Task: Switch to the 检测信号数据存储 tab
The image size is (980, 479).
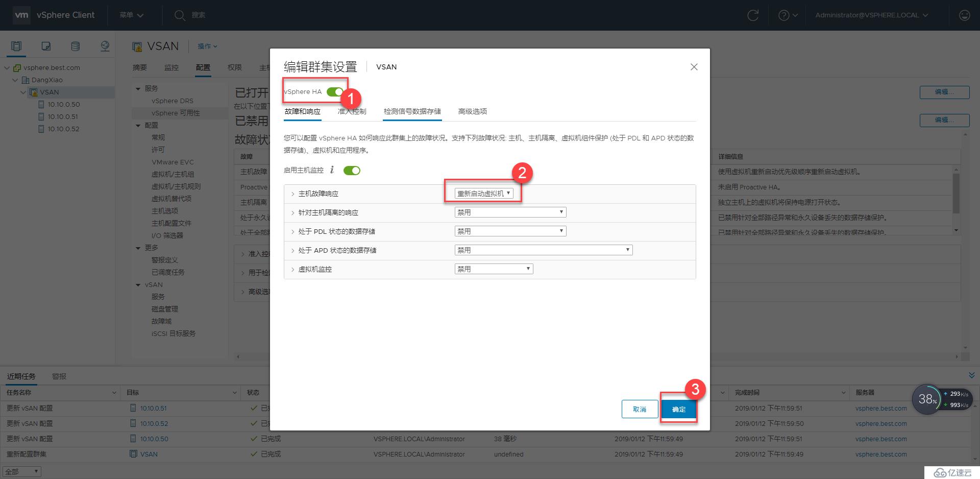Action: point(412,111)
